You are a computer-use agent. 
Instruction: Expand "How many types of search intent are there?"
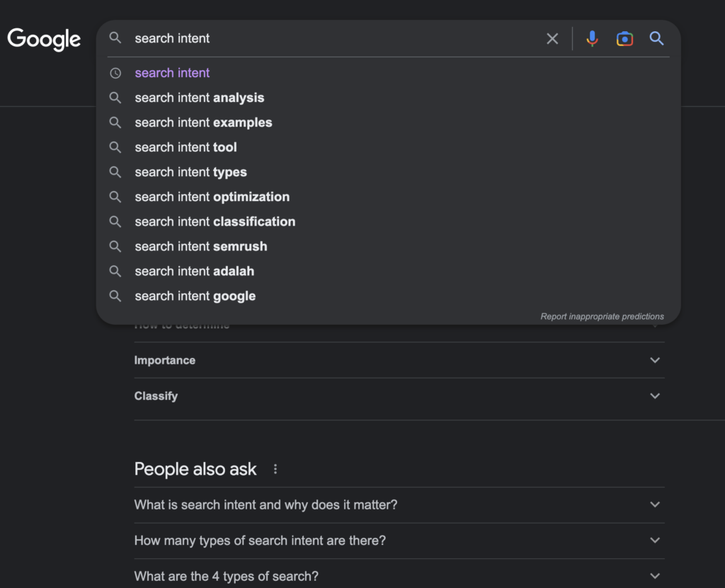pos(399,540)
